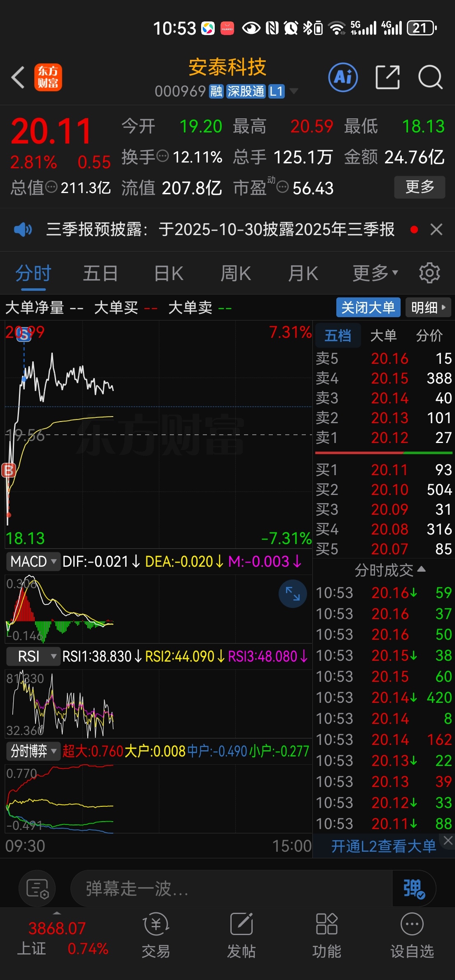Tap the 买1 price 20.11 row
Viewport: 455px width, 980px height.
pyautogui.click(x=384, y=469)
